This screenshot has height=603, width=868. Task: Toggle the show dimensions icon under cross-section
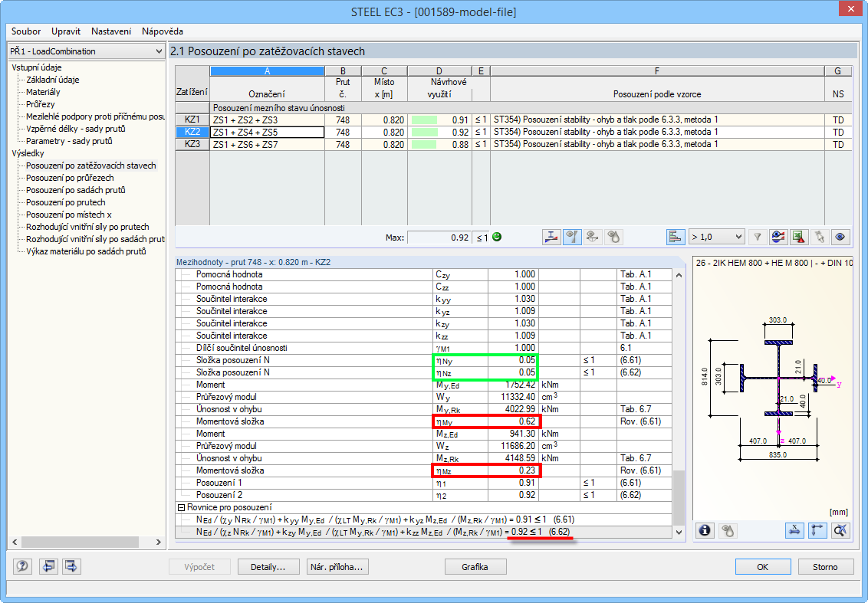(794, 530)
